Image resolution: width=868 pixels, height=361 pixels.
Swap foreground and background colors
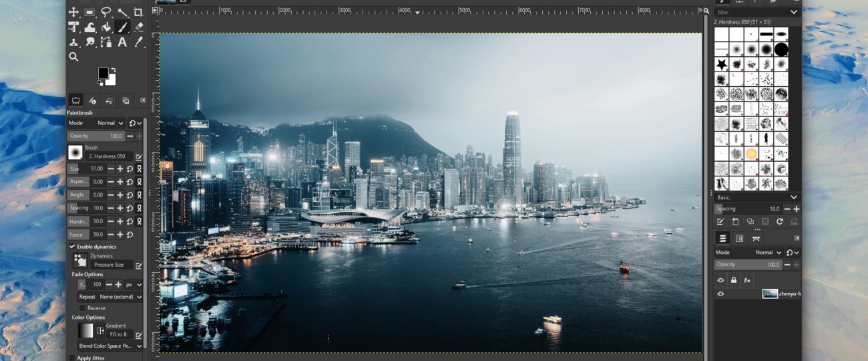[113, 70]
